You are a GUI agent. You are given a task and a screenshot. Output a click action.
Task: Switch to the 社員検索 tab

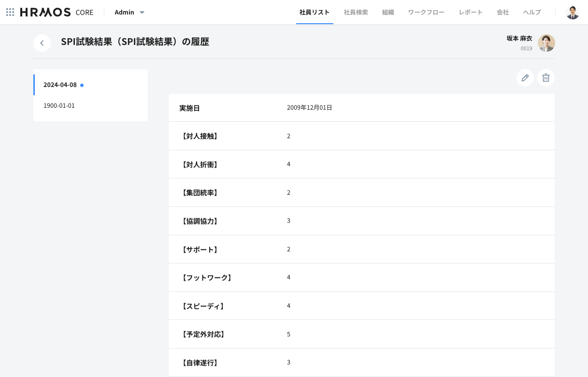click(356, 12)
